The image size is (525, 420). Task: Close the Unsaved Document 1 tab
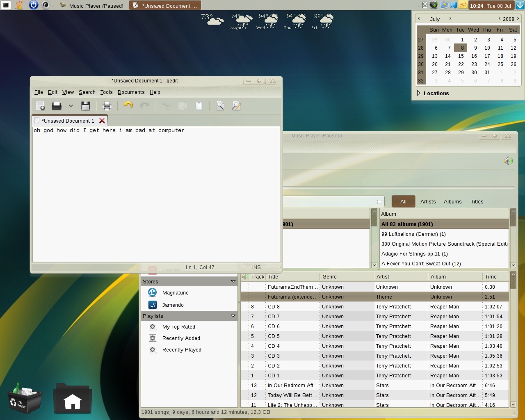pyautogui.click(x=102, y=121)
